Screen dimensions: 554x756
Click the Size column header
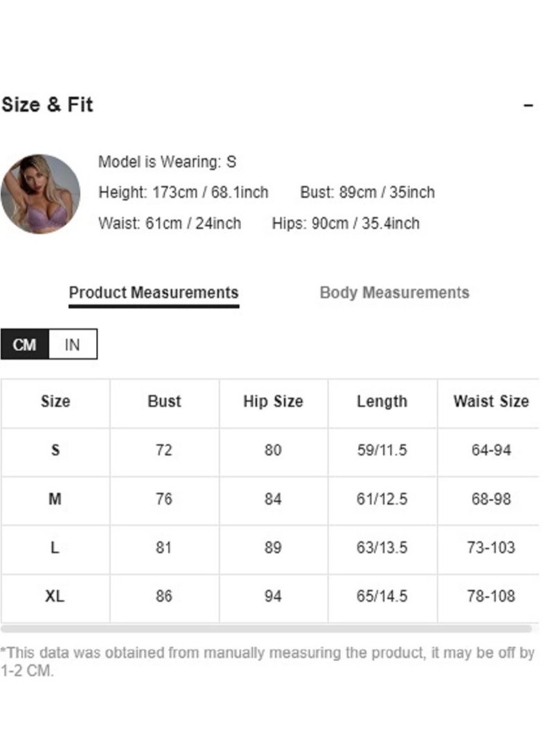click(55, 402)
